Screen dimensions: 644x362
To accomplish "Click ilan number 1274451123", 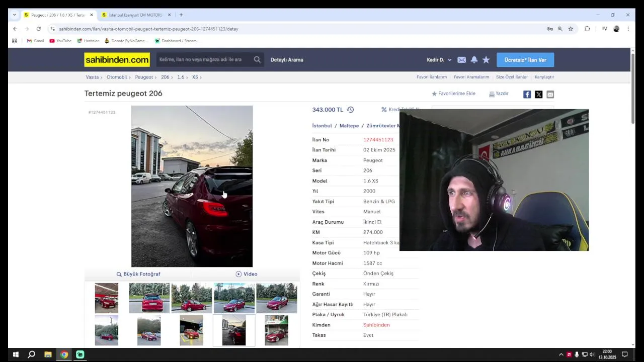I will 378,140.
